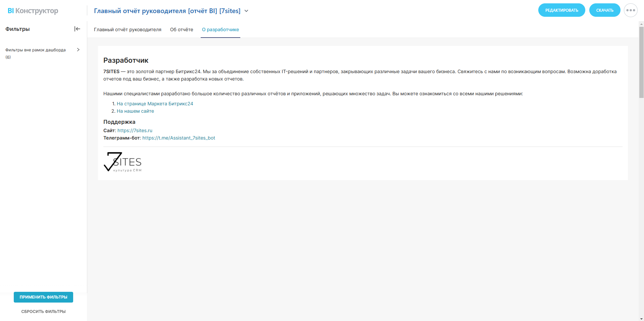Click the Поддержка heading

tap(119, 122)
